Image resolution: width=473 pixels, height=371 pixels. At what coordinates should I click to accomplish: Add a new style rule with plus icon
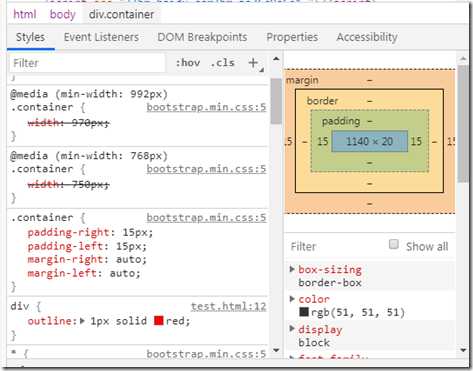click(x=253, y=63)
